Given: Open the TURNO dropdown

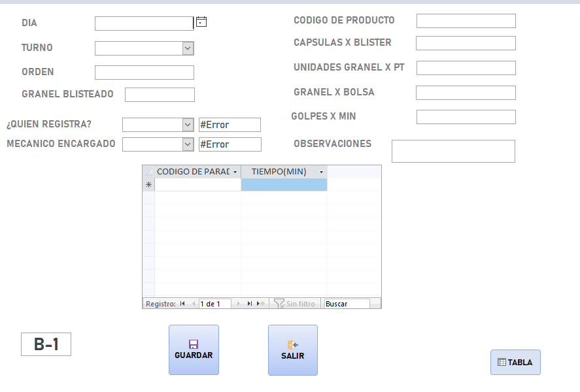Looking at the screenshot, I should 188,48.
